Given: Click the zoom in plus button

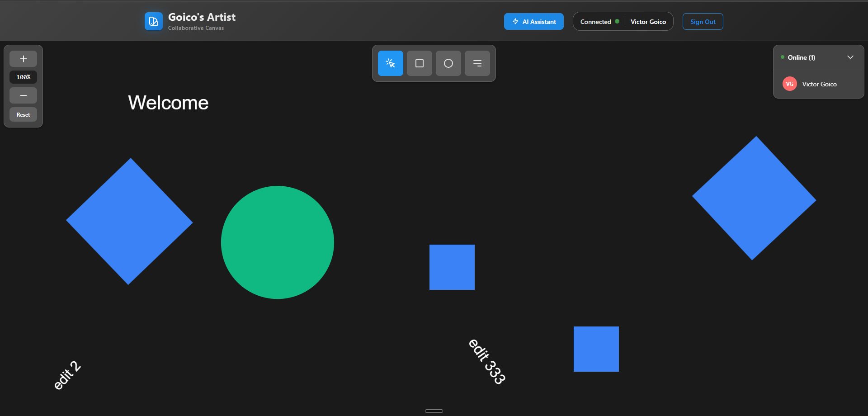Looking at the screenshot, I should click(24, 59).
